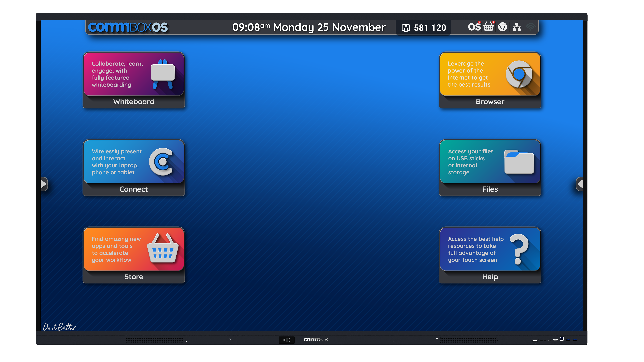Click the Files label
The width and height of the screenshot is (644, 362).
pyautogui.click(x=490, y=189)
